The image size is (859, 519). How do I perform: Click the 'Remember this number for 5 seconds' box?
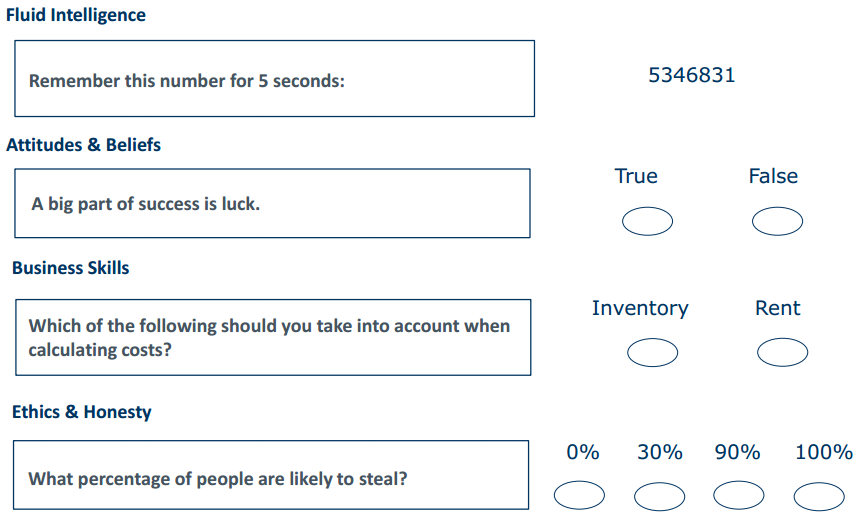(x=274, y=79)
